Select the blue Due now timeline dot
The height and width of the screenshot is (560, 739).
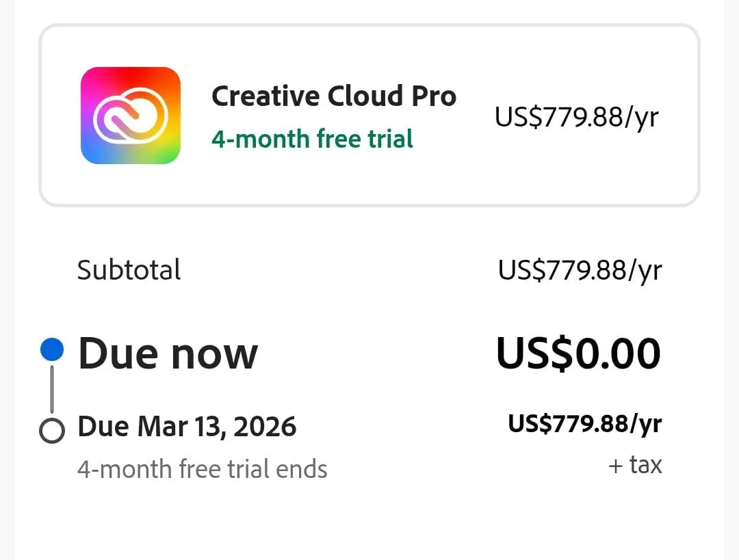point(52,350)
